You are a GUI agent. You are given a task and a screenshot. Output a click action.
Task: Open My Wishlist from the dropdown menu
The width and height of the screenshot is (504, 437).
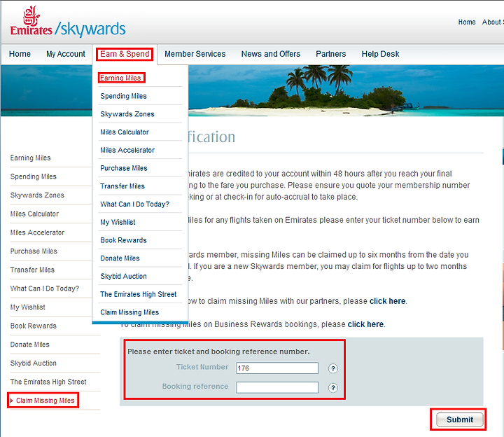pyautogui.click(x=118, y=222)
